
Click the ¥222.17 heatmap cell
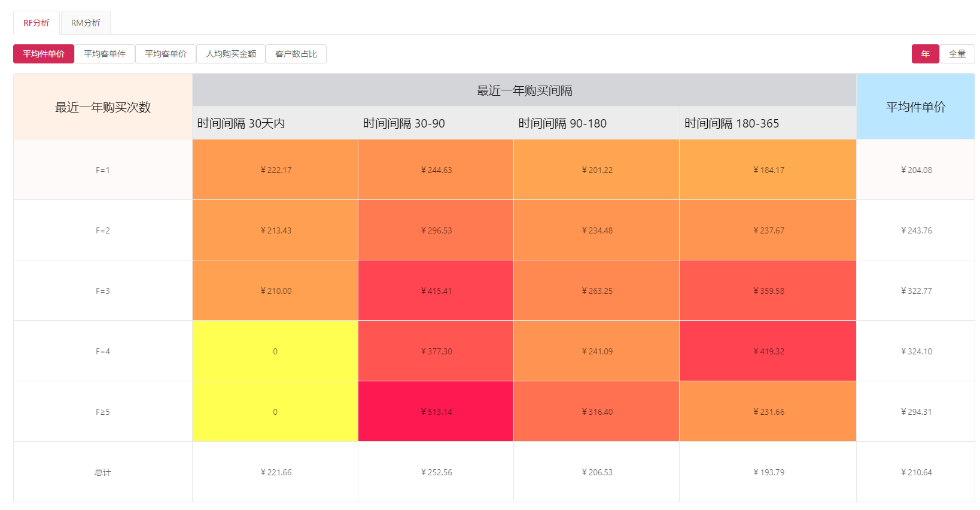(275, 170)
